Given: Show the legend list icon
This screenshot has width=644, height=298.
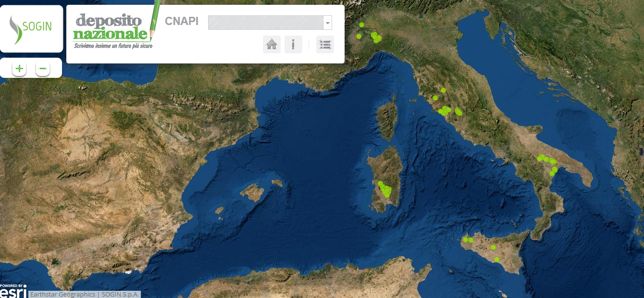Looking at the screenshot, I should (x=325, y=45).
